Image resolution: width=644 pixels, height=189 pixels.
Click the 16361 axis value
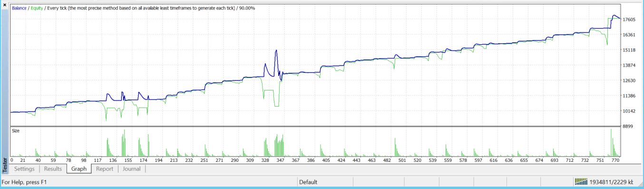click(629, 35)
